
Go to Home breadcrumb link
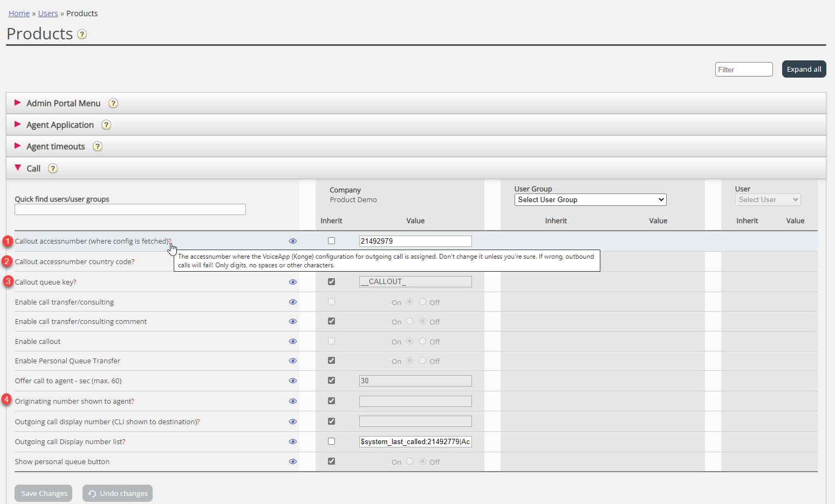19,13
